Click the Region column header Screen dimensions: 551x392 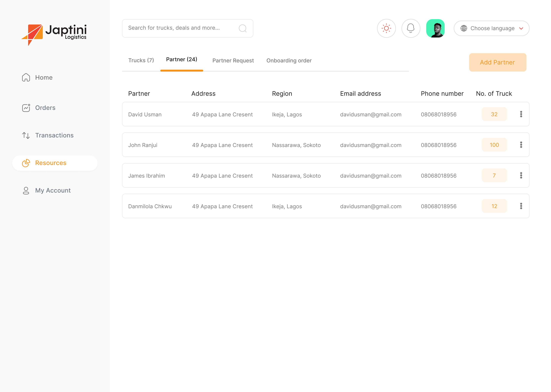coord(282,94)
